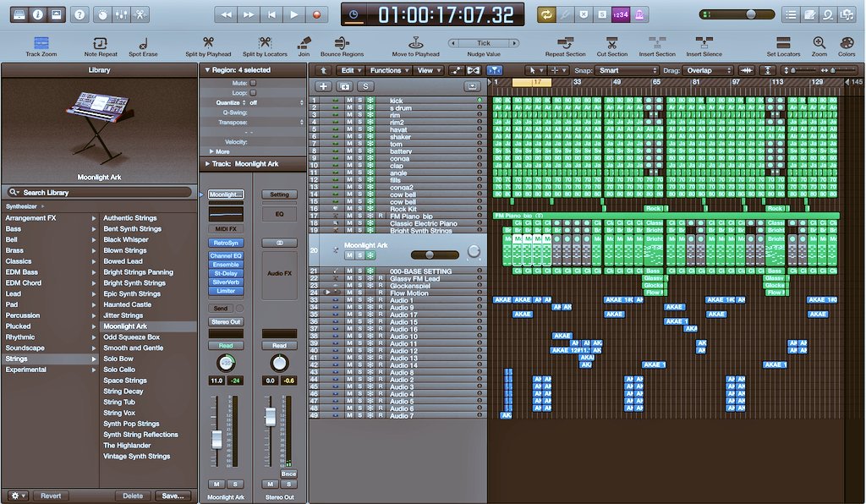The width and height of the screenshot is (866, 504).
Task: Toggle the purple Metronome button
Action: point(639,15)
